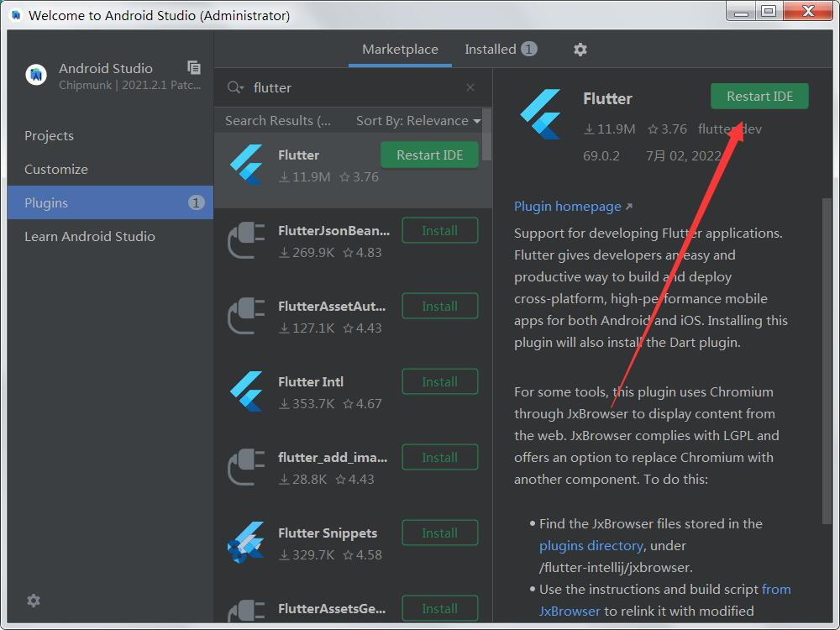The height and width of the screenshot is (630, 840).
Task: Install the Flutter Snippets plugin
Action: (440, 533)
